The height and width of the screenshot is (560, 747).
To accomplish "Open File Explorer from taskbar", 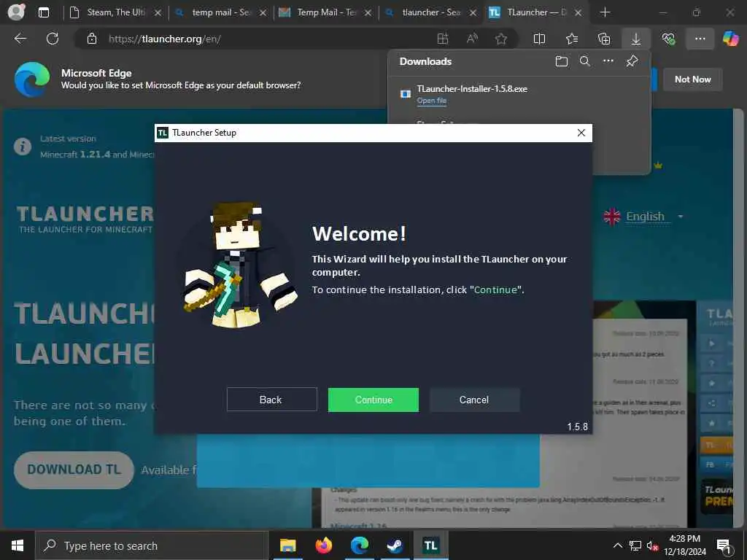I will pos(287,545).
